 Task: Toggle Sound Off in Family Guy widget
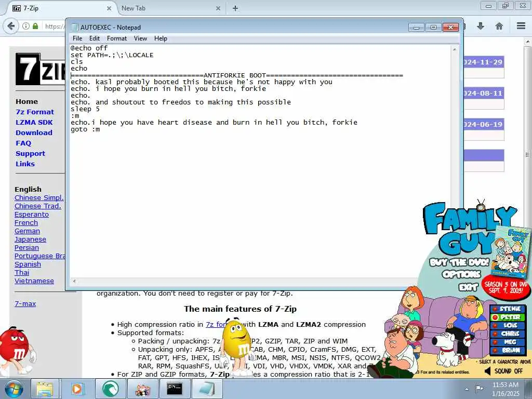click(503, 371)
